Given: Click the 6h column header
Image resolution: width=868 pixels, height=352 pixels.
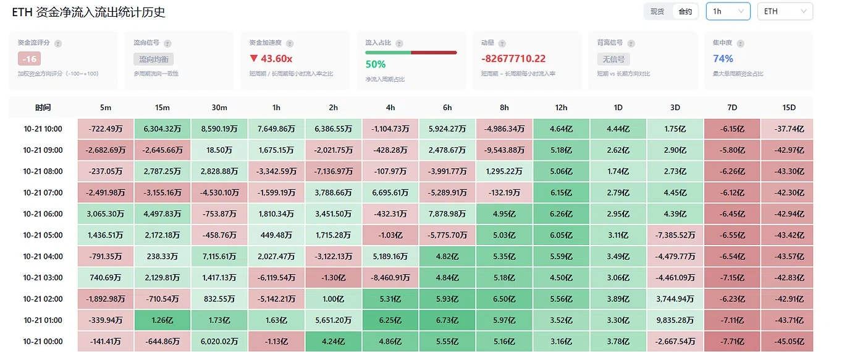Looking at the screenshot, I should tap(447, 108).
